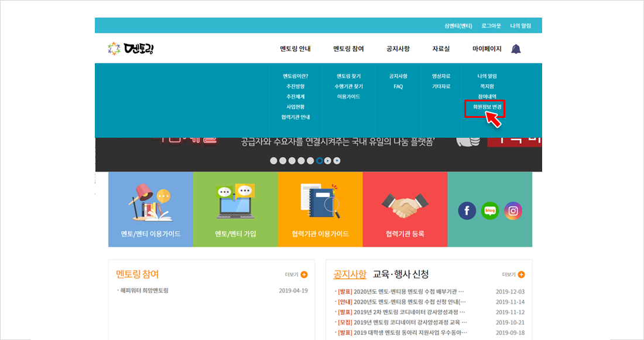Select 회원정보 변경 in the submenu
This screenshot has width=644, height=340.
tap(484, 107)
